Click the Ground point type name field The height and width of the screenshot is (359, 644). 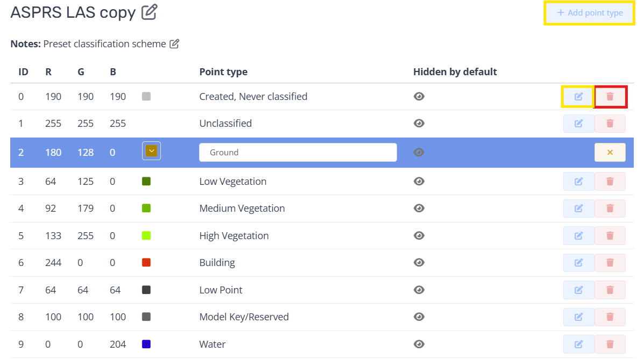pyautogui.click(x=298, y=152)
